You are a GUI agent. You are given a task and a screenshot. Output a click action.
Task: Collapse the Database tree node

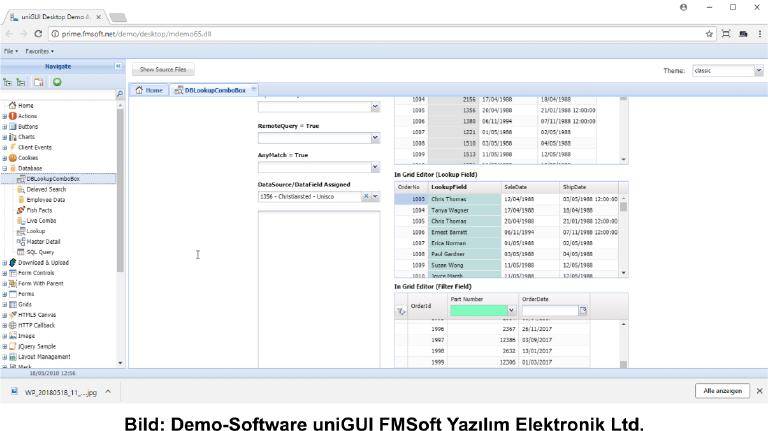click(x=5, y=169)
